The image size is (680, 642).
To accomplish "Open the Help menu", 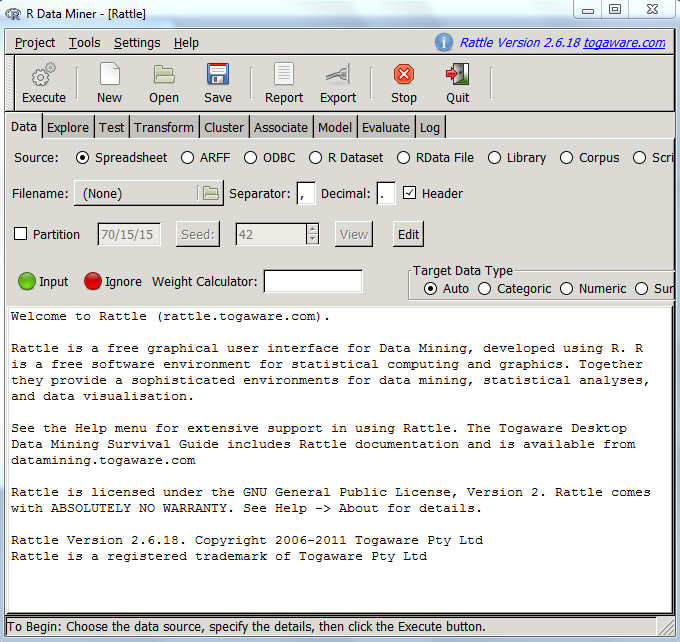I will pyautogui.click(x=186, y=43).
